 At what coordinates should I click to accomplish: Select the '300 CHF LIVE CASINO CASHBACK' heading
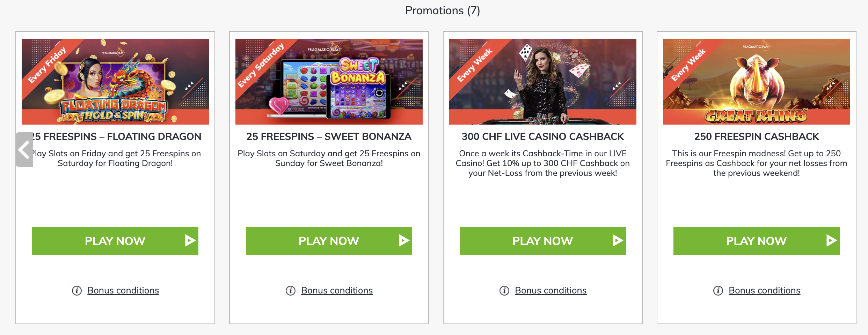point(543,137)
